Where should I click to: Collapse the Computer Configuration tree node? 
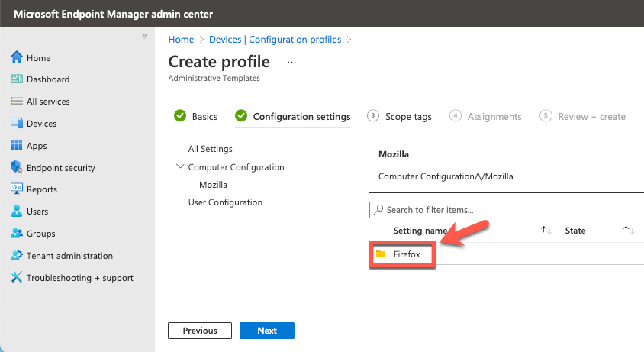[180, 166]
